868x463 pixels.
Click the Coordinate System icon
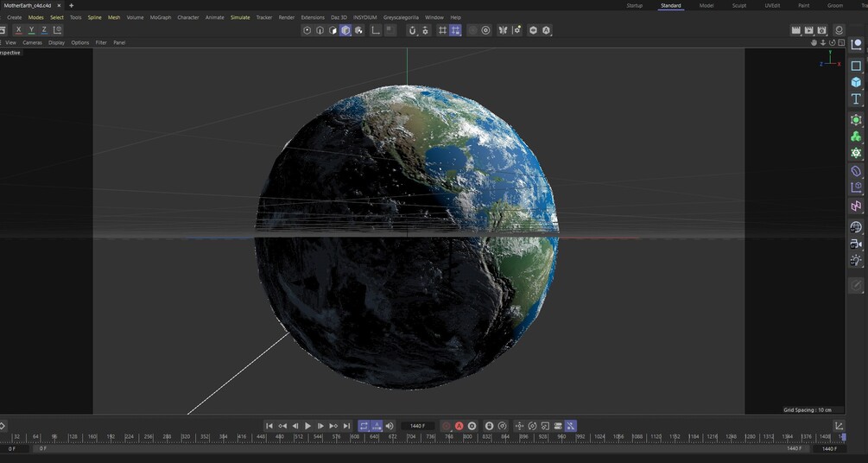(57, 30)
